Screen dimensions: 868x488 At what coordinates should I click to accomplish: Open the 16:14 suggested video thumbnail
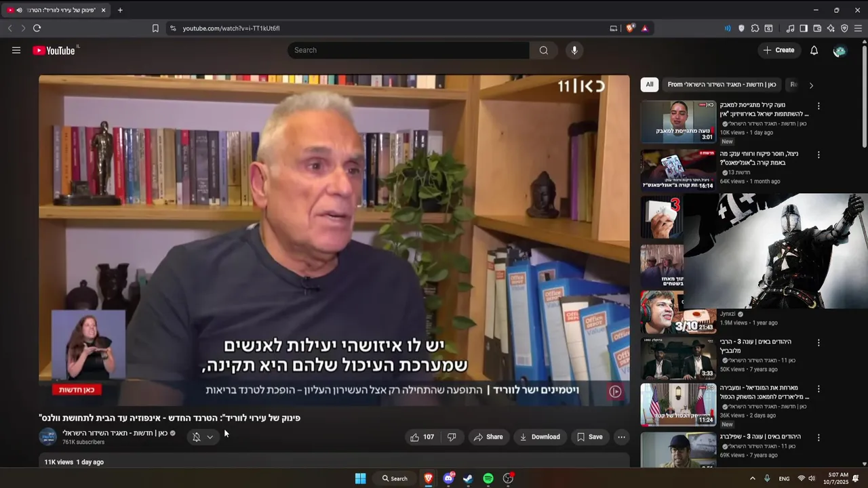click(x=678, y=169)
